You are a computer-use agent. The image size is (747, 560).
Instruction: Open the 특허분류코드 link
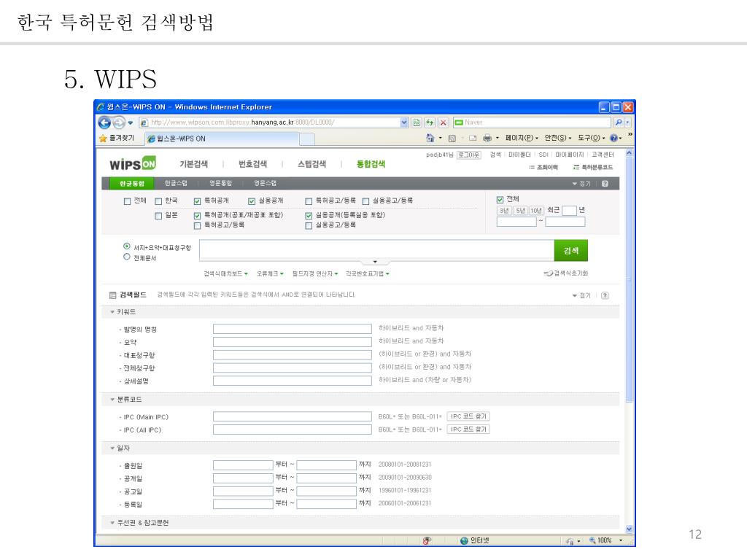592,168
